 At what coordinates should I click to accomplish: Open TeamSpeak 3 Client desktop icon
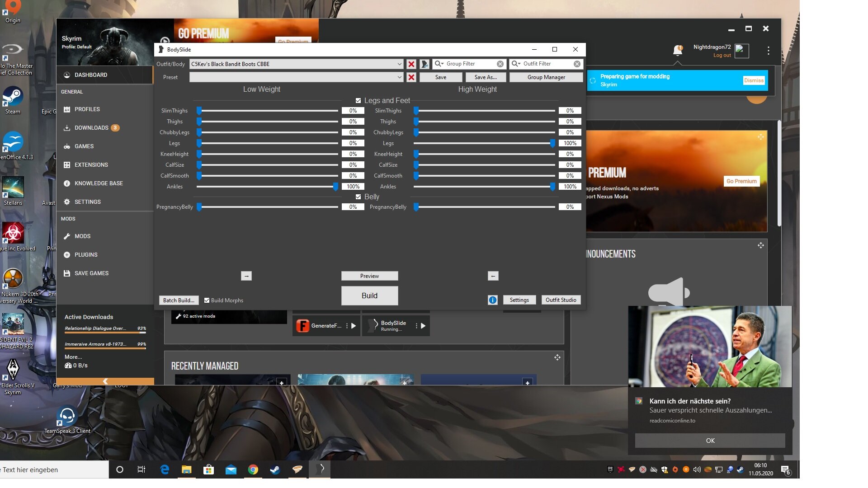[x=67, y=420]
